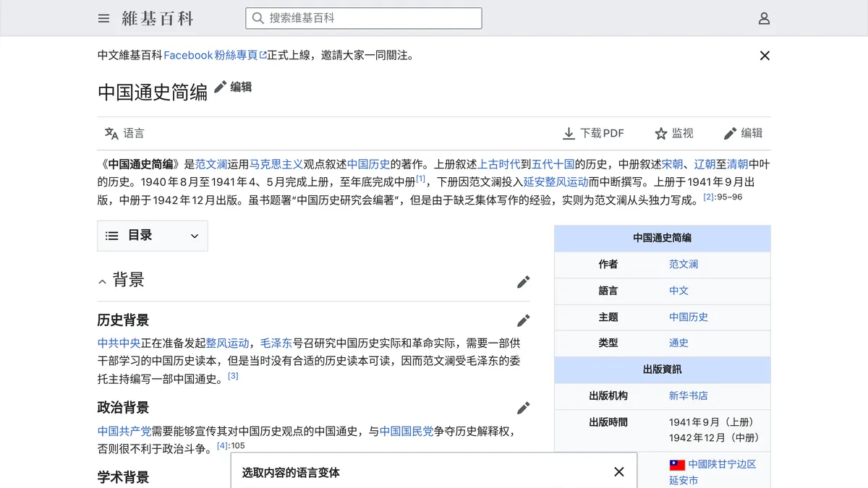Jump to footnote [2]
This screenshot has height=488, width=868.
pyautogui.click(x=709, y=197)
